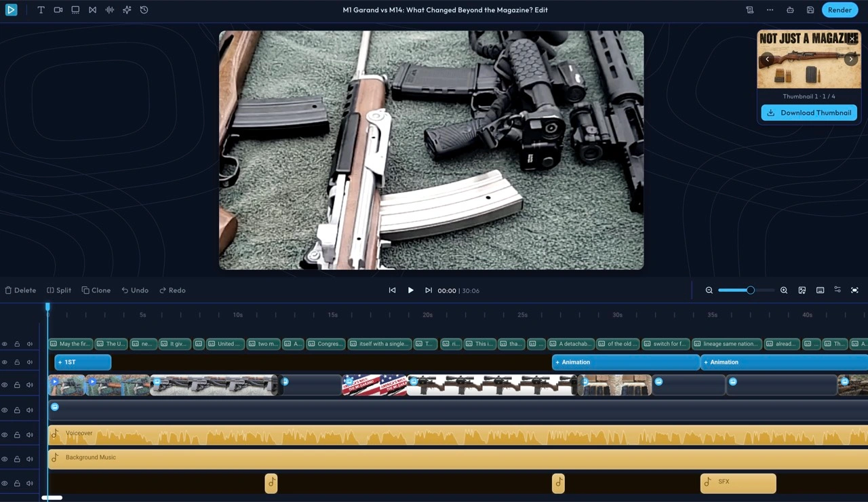
Task: Open the three-dot more options menu
Action: point(770,10)
